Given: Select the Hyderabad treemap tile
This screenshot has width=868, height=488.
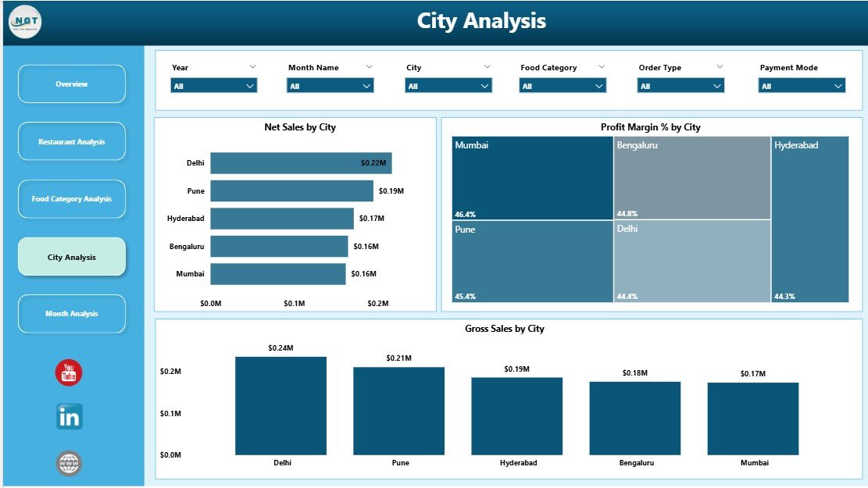Looking at the screenshot, I should [809, 219].
